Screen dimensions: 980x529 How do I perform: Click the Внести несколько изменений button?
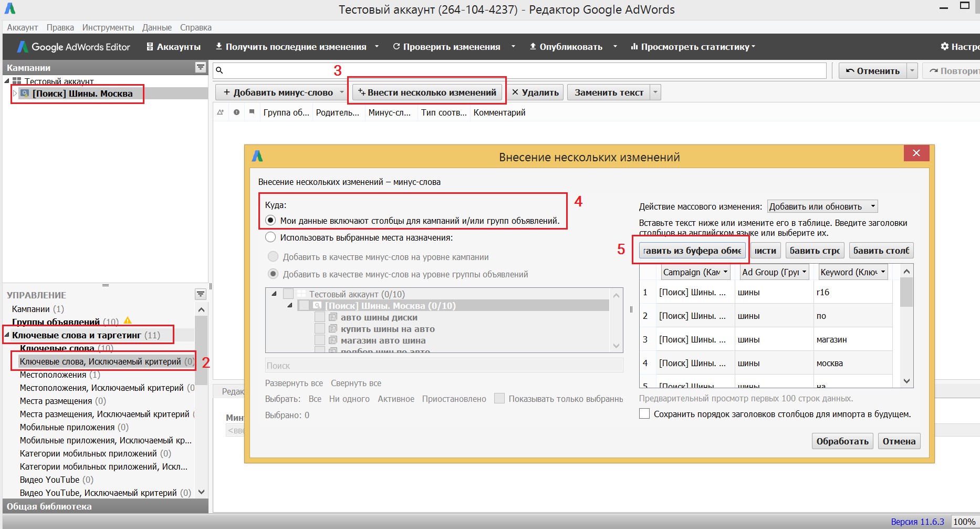click(x=427, y=92)
